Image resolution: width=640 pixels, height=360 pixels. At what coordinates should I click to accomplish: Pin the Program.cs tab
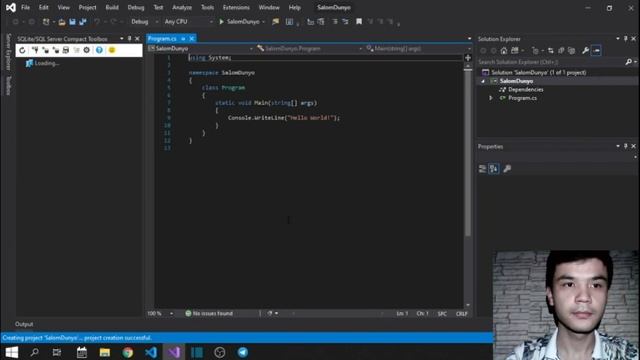pyautogui.click(x=183, y=39)
